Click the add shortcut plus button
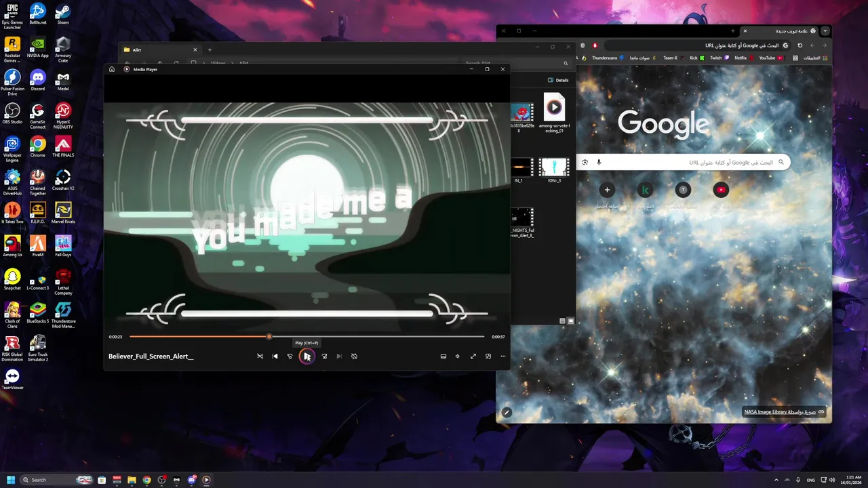868x488 pixels. 607,190
